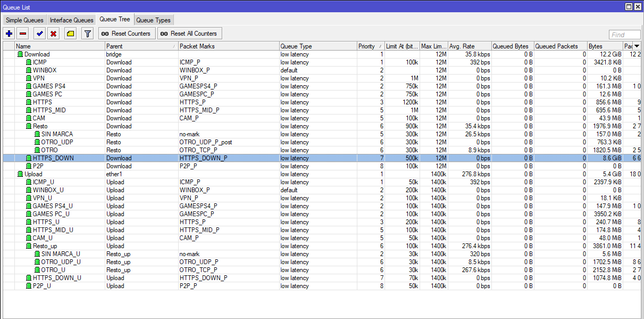The height and width of the screenshot is (319, 644).
Task: Sort by the Name column header
Action: 60,46
